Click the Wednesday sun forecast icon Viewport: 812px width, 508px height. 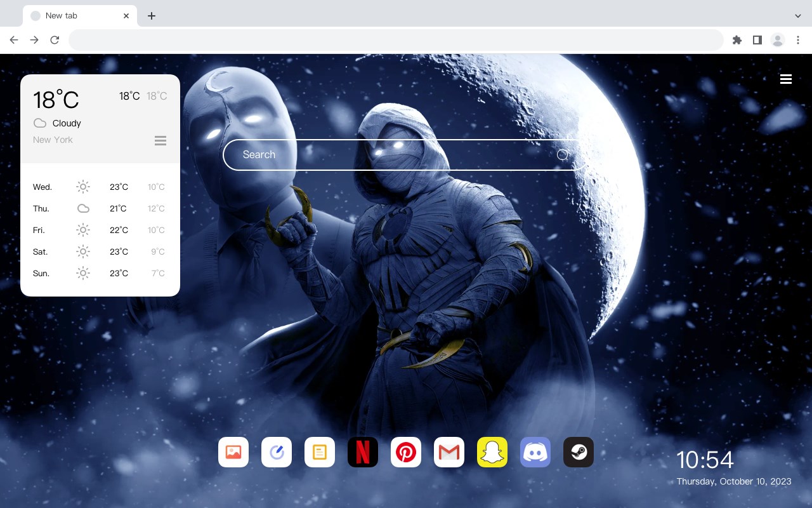tap(83, 187)
